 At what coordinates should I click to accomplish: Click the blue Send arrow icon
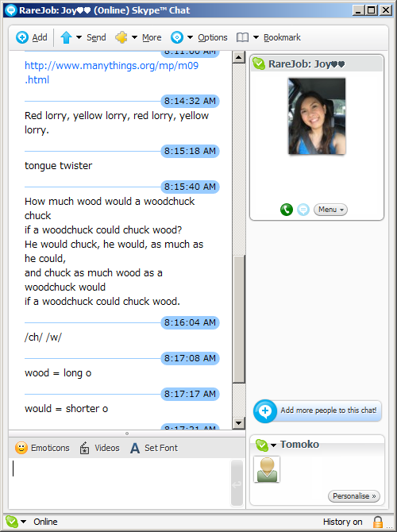66,37
